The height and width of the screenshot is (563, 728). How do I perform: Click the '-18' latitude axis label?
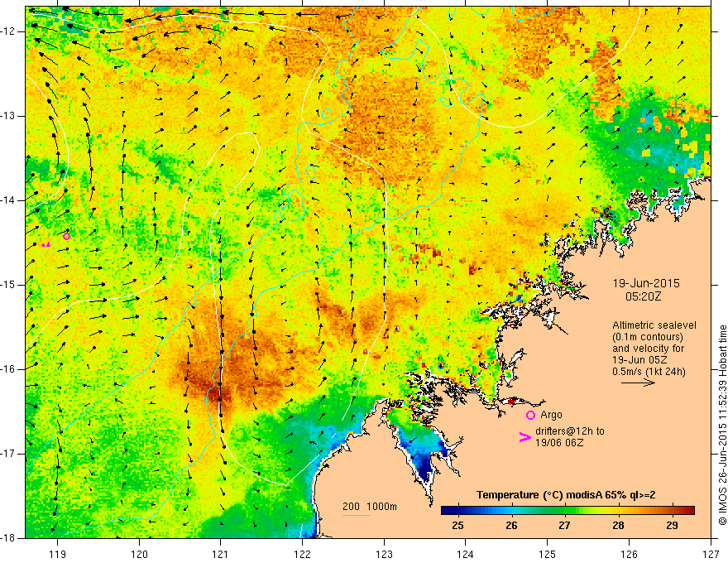pos(8,538)
